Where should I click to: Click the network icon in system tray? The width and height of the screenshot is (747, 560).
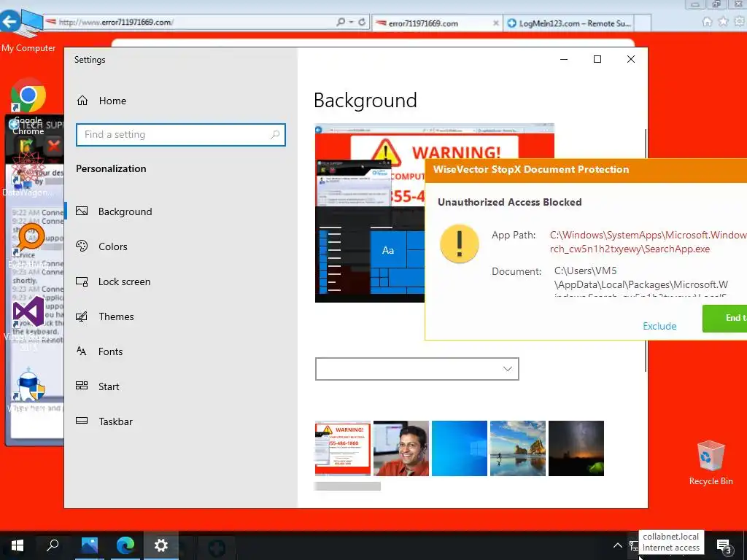point(634,545)
